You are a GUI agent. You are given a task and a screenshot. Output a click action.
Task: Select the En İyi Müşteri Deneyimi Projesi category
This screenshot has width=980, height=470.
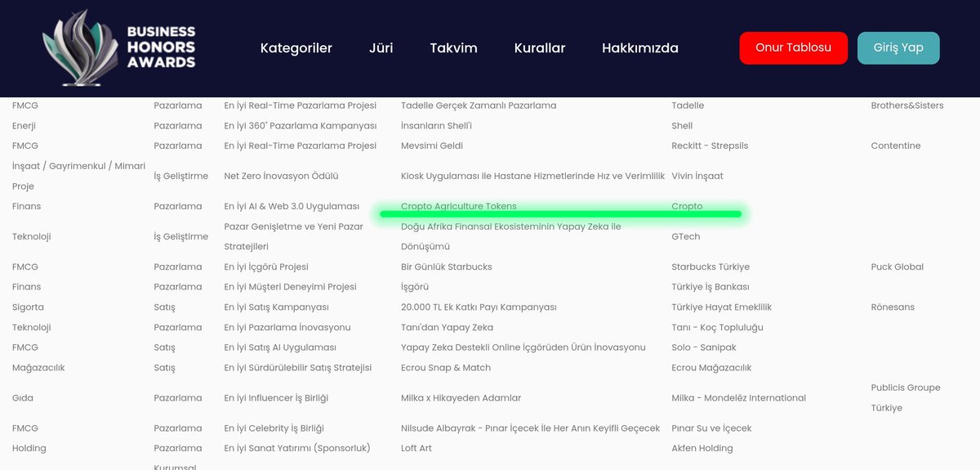[291, 287]
